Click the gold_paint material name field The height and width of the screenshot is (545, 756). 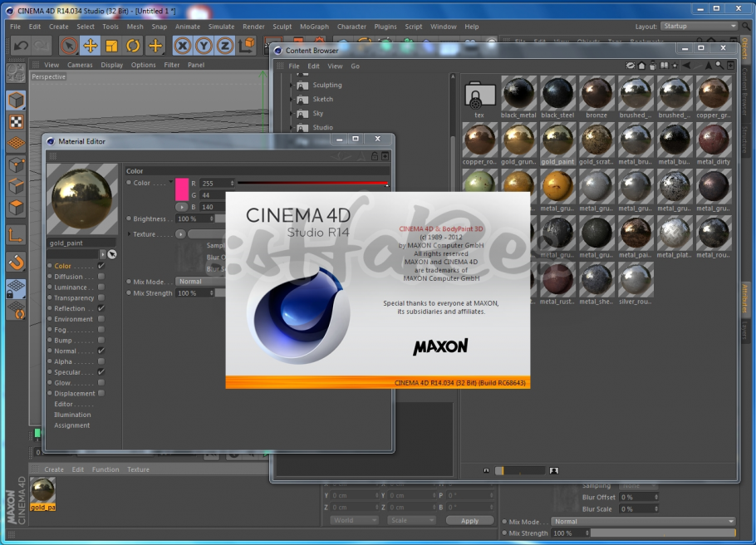pyautogui.click(x=81, y=243)
